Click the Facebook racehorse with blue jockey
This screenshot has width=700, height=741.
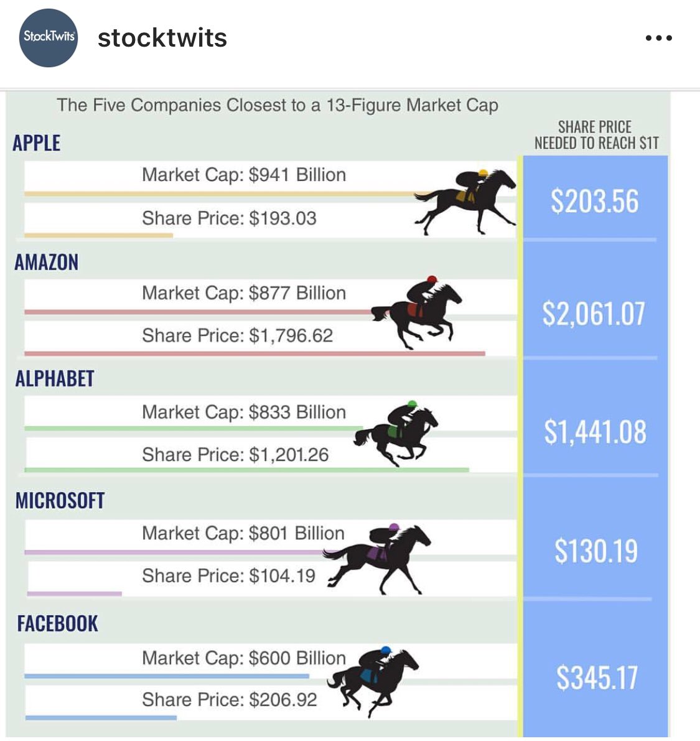pyautogui.click(x=373, y=683)
